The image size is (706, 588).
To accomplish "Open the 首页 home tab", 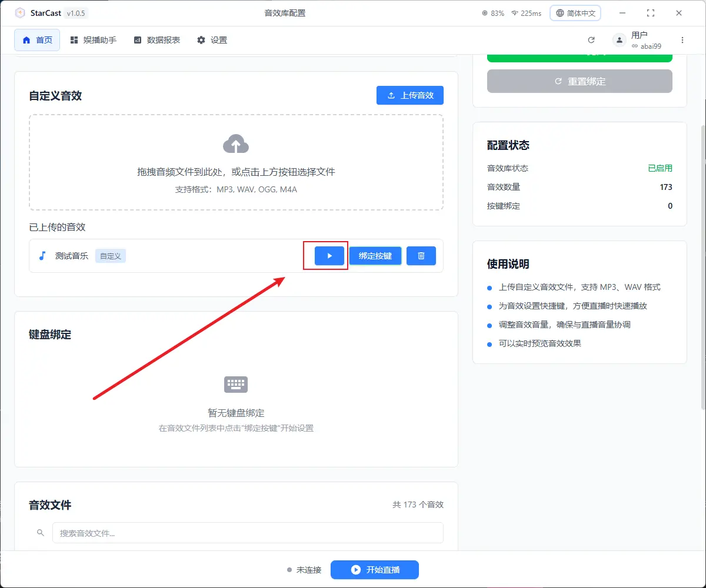I will pyautogui.click(x=37, y=40).
